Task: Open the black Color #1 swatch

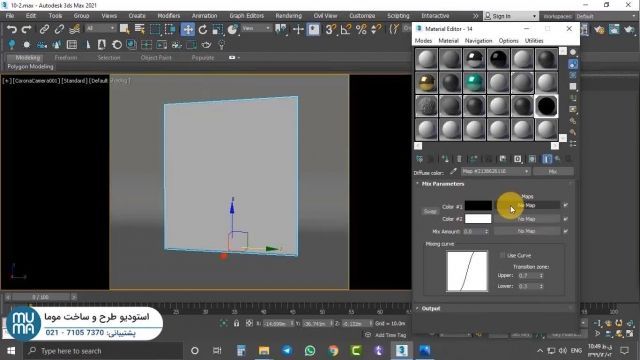Action: [478, 205]
